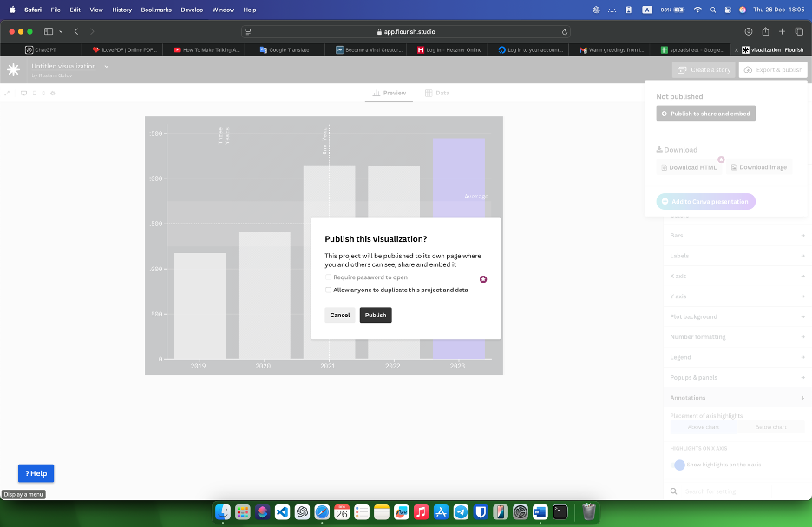Screen dimensions: 812x527
Task: Switch to the ChatGPT browser tab
Action: tap(41, 50)
